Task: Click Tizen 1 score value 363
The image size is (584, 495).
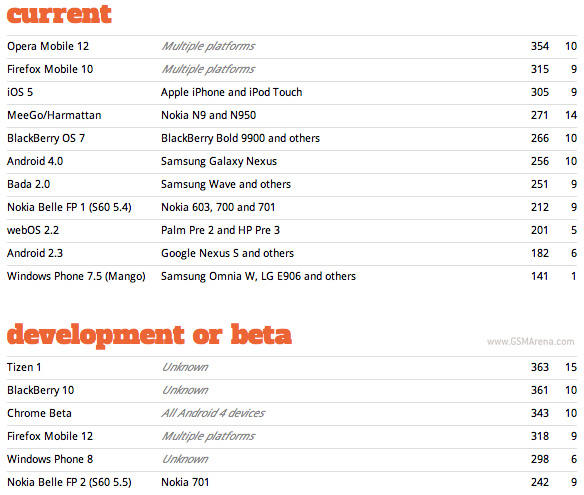Action: [540, 368]
